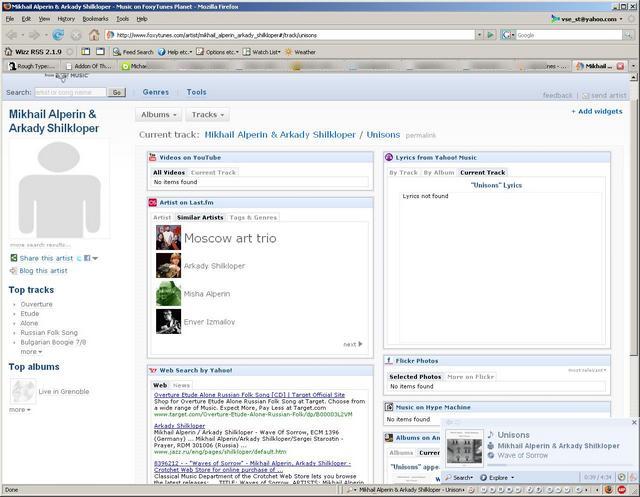640x497 pixels.
Task: Click the Adblock ABP icon in status bar
Action: (622, 490)
